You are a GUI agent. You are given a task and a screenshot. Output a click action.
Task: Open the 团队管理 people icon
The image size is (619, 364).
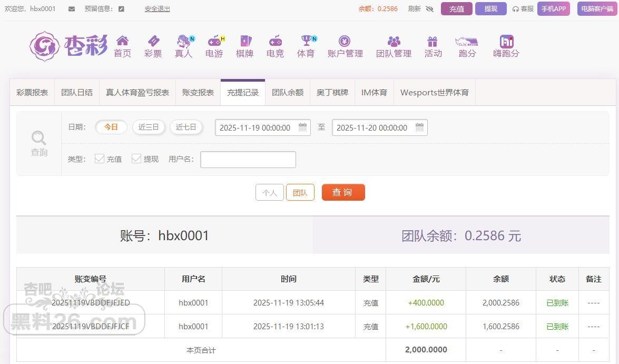(x=394, y=41)
